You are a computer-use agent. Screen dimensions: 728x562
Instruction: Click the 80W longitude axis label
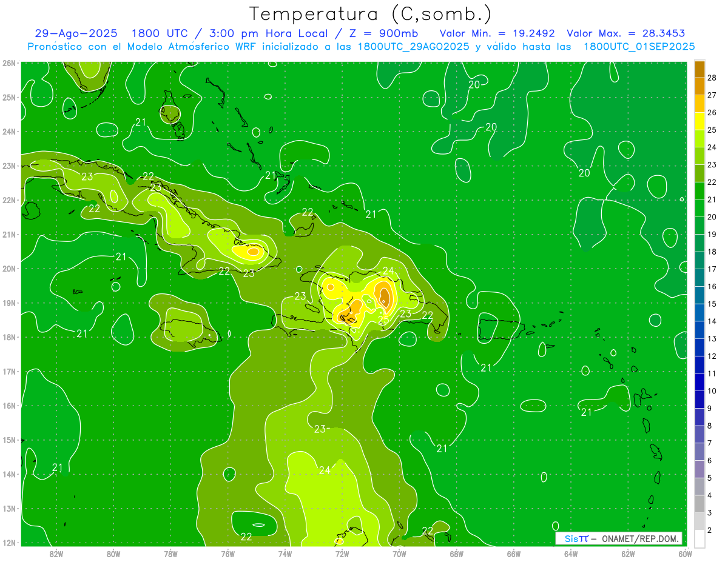click(x=113, y=554)
